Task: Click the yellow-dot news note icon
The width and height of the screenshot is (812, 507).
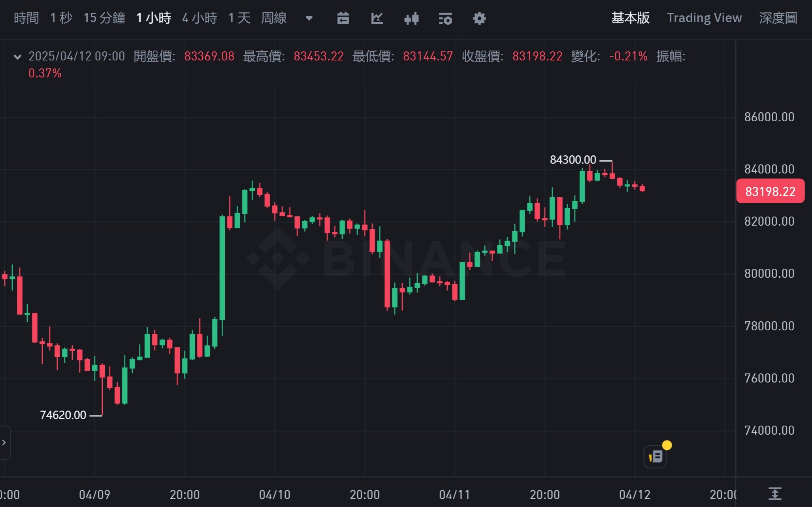Action: point(656,456)
